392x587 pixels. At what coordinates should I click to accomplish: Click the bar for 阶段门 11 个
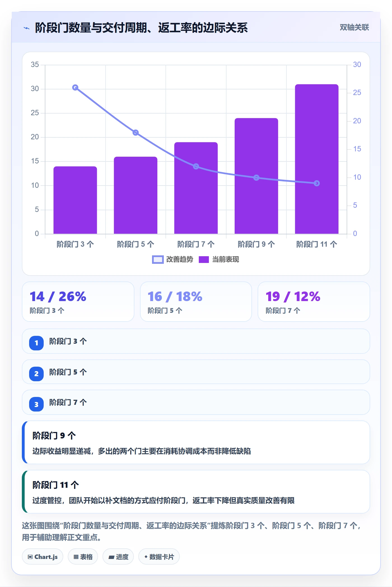(317, 159)
